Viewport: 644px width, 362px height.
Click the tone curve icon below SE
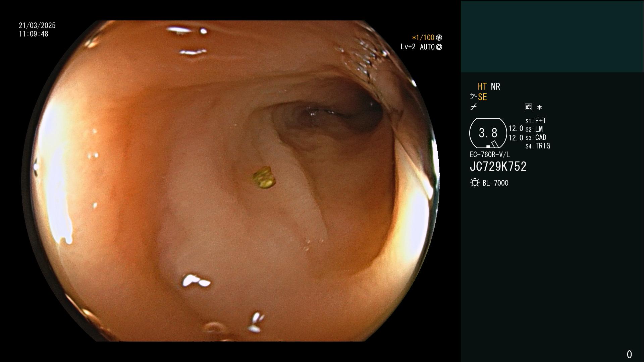pyautogui.click(x=474, y=107)
